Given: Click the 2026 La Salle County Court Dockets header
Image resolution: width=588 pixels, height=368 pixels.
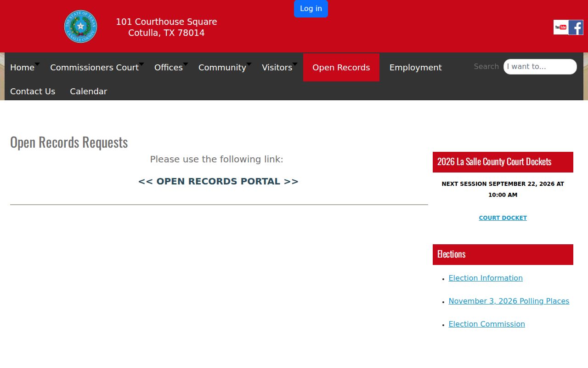Looking at the screenshot, I should [503, 162].
